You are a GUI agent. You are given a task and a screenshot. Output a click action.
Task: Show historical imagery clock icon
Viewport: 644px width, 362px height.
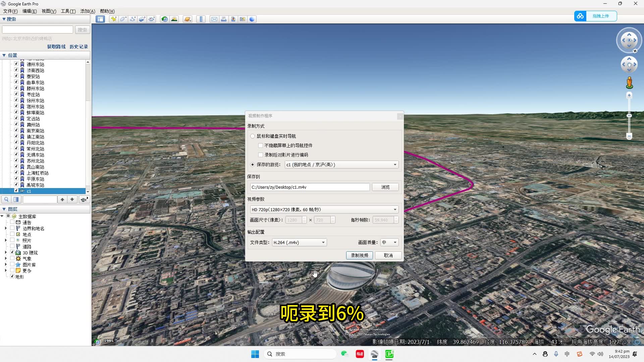click(x=164, y=19)
